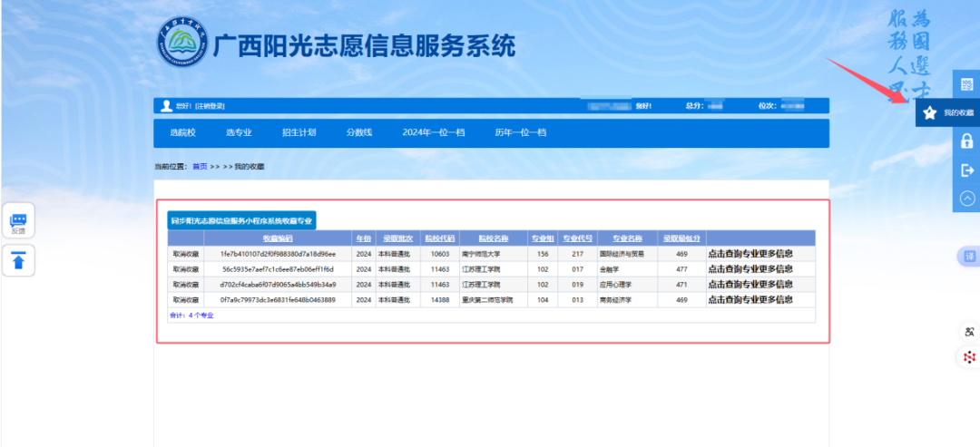
Task: Open the 选院校 menu
Action: point(182,132)
